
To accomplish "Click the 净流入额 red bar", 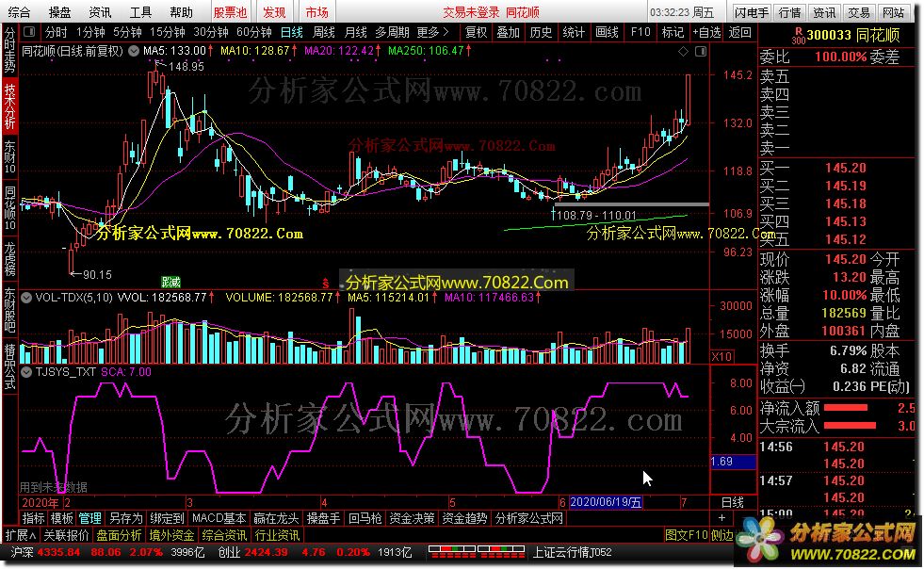I will pyautogui.click(x=846, y=408).
